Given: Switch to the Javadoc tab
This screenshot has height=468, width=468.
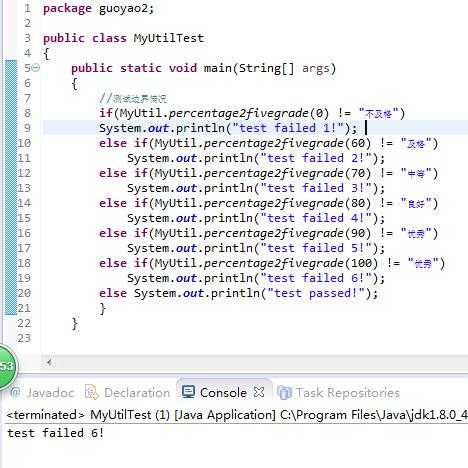Looking at the screenshot, I should 50,393.
